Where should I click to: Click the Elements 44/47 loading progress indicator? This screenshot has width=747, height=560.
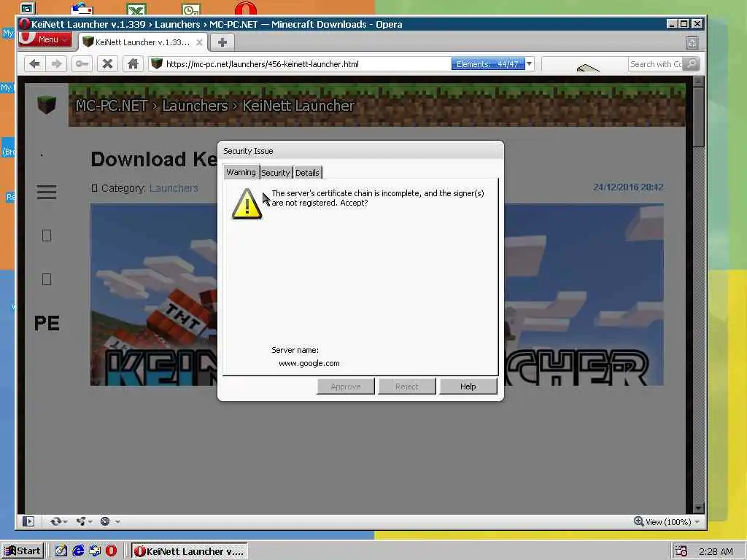pos(488,64)
